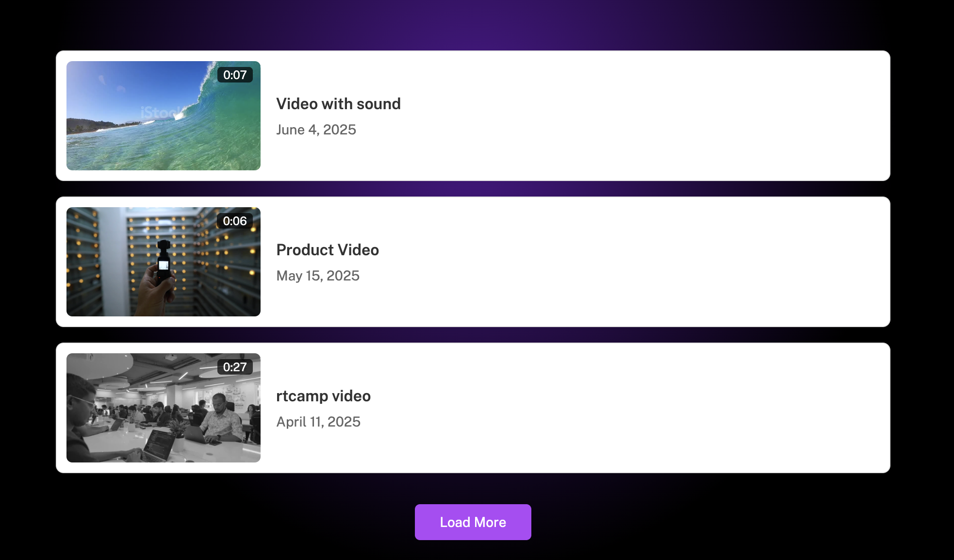Click empty area of Video with sound card
The image size is (954, 560).
pyautogui.click(x=631, y=116)
